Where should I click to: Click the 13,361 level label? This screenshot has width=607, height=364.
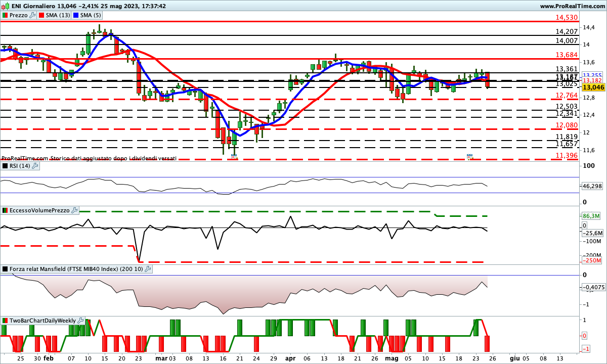pyautogui.click(x=567, y=69)
